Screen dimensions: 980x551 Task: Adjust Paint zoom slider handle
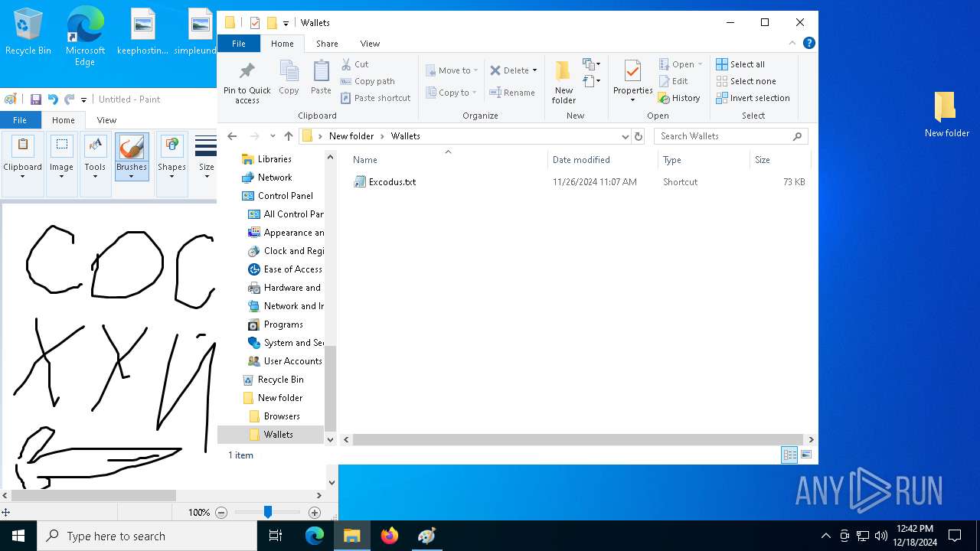coord(267,512)
